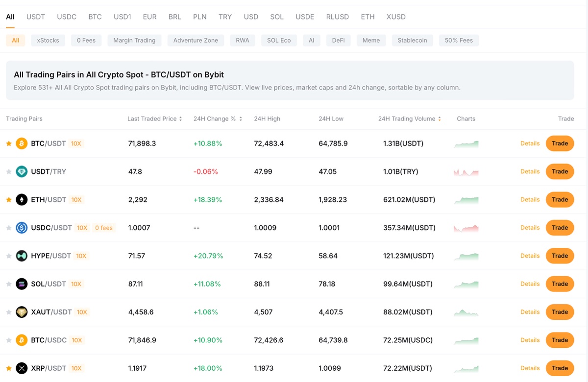
Task: Switch to the SOL quote tab
Action: pos(277,17)
